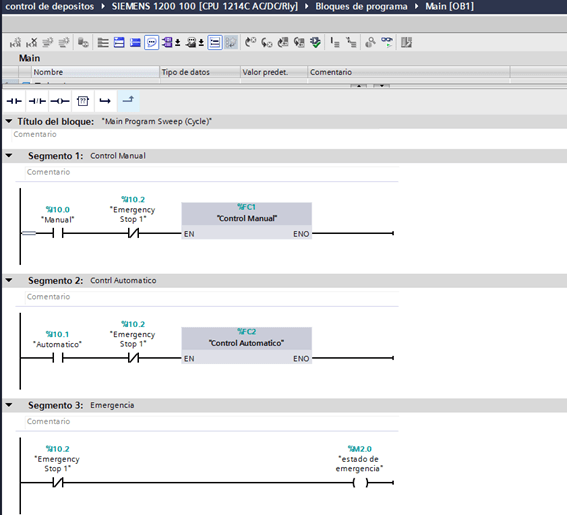Click the Open all networks icon

[103, 43]
